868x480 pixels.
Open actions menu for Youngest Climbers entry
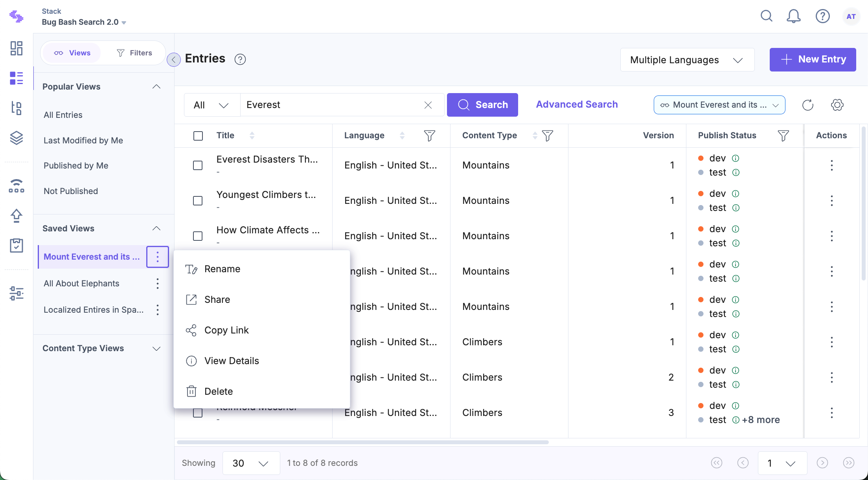coord(831,201)
